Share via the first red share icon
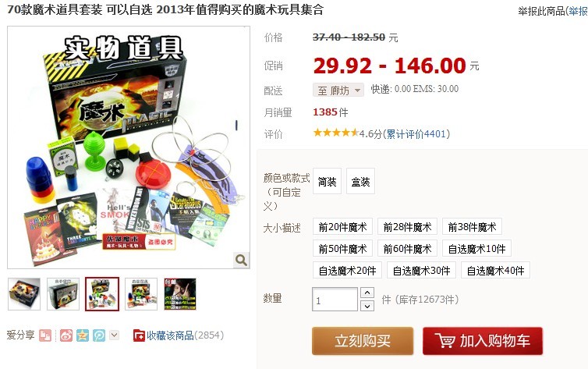The image size is (588, 369). tap(45, 335)
